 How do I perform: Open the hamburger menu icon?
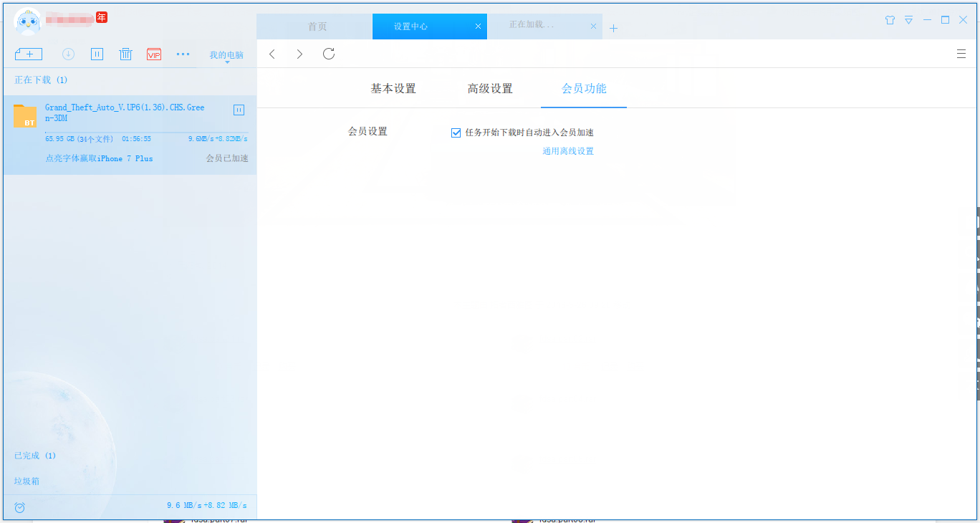(961, 53)
